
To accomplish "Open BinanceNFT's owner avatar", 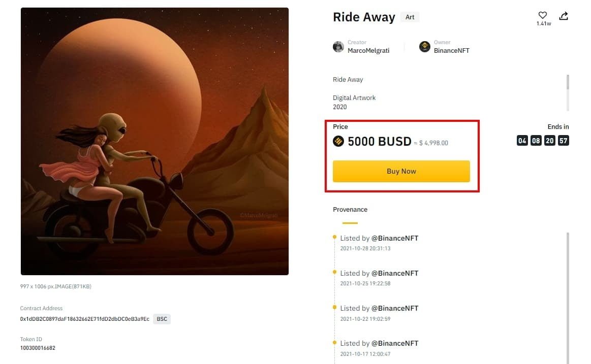I will click(x=424, y=46).
